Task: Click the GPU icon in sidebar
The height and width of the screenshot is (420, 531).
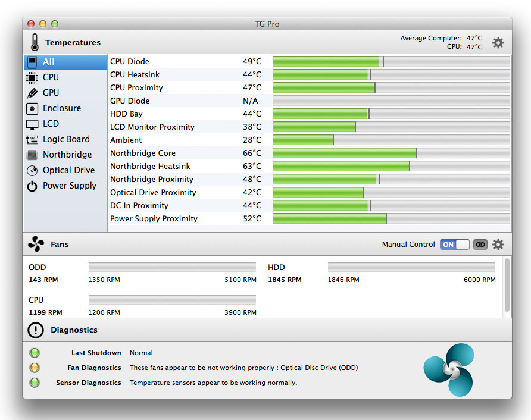Action: click(32, 93)
